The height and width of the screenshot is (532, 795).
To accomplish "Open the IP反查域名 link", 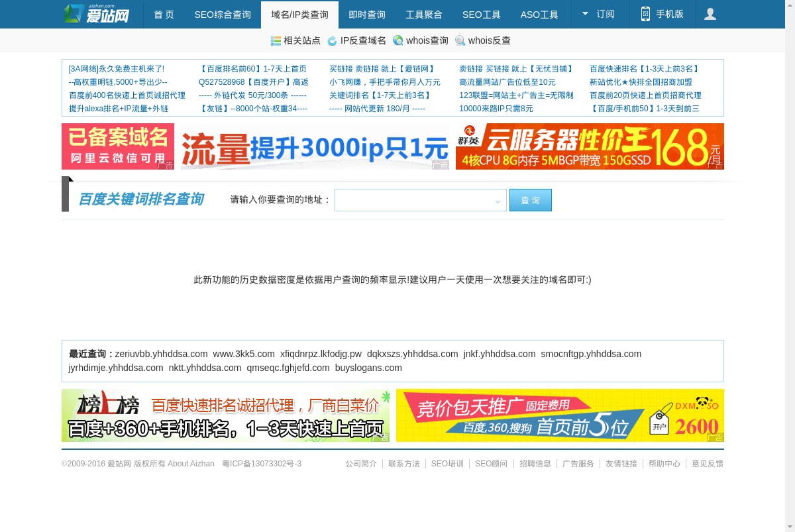I will [363, 40].
